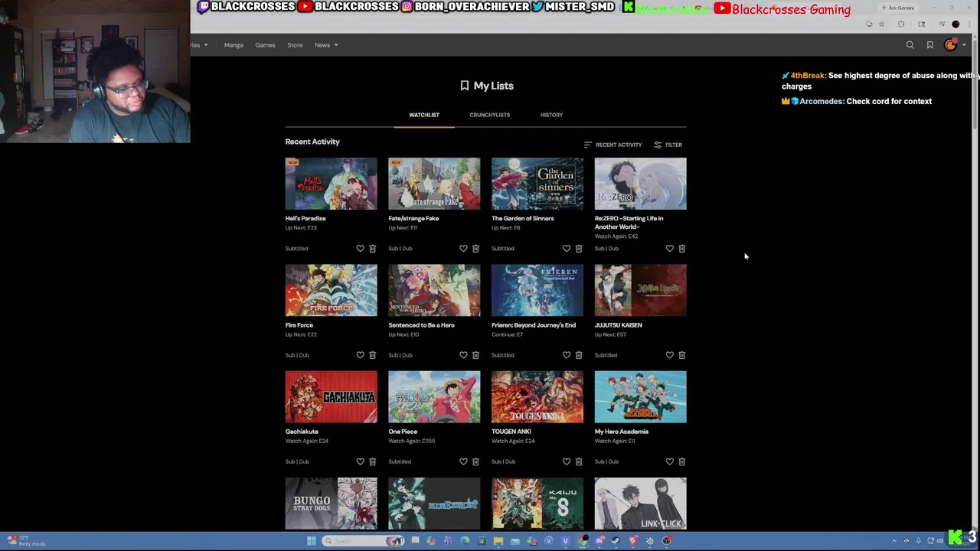Open the Frieren poster thumbnail

[537, 290]
